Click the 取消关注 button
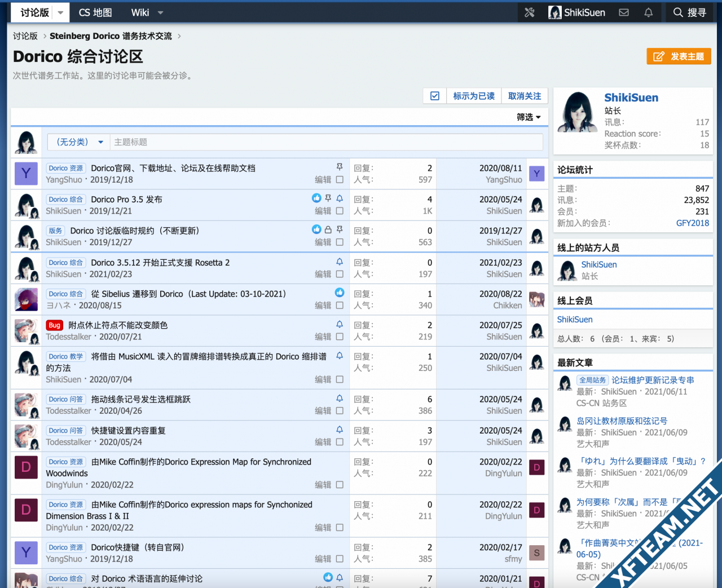Screen dimensions: 722x588 click(525, 96)
